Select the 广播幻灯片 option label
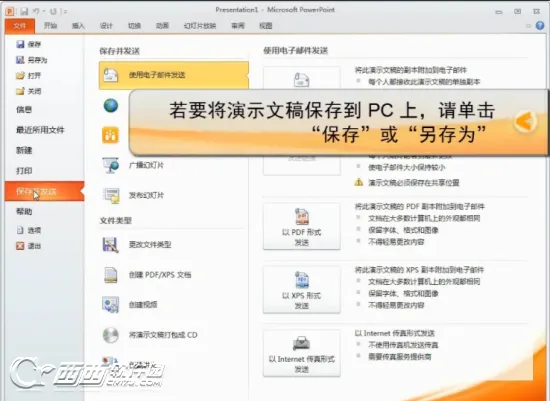The image size is (550, 401). pos(146,165)
